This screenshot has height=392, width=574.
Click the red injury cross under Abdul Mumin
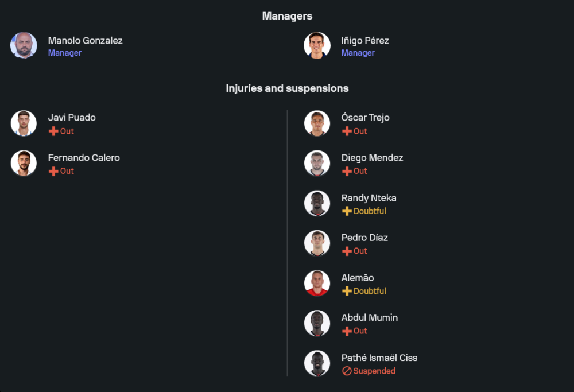347,331
